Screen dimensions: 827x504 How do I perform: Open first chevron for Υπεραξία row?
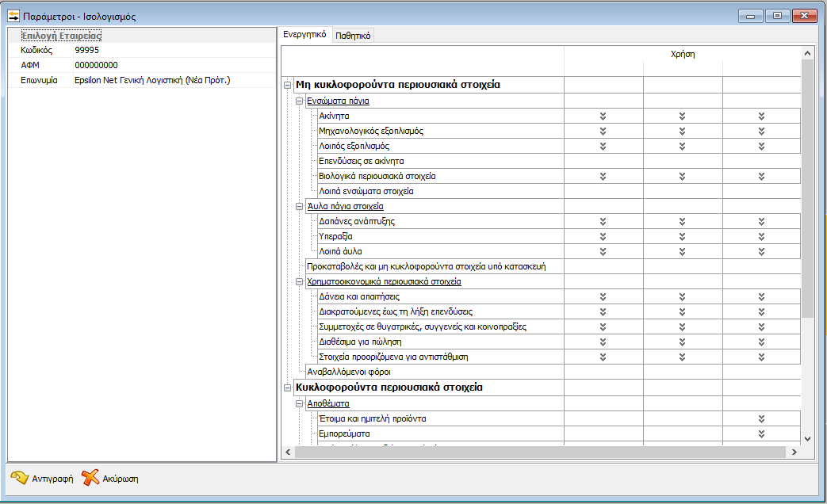(603, 236)
